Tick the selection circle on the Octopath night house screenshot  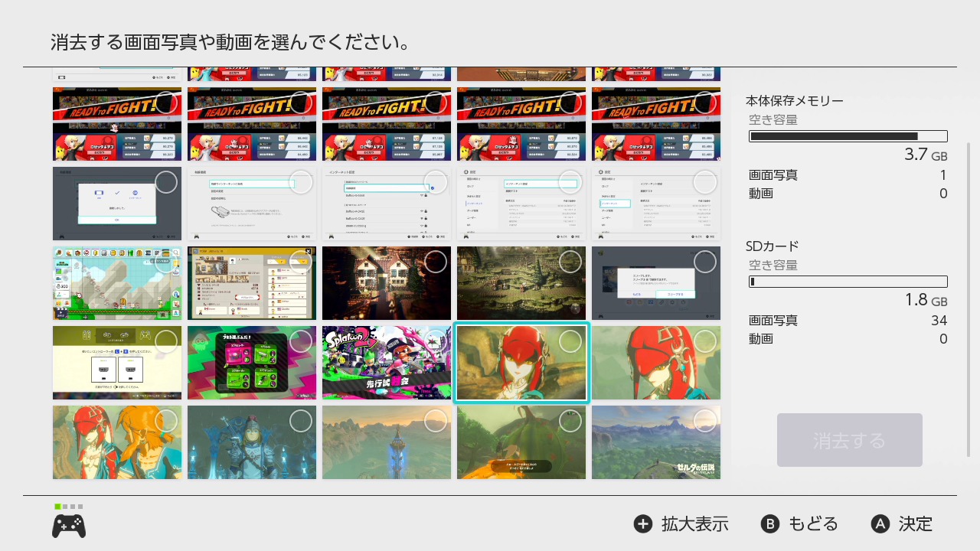(436, 262)
